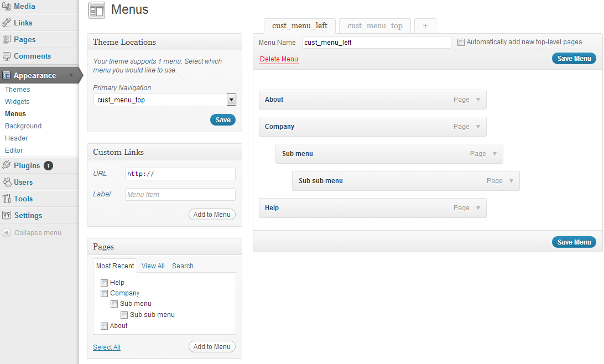Image resolution: width=604 pixels, height=364 pixels.
Task: Click the Users sidebar icon
Action: point(7,182)
